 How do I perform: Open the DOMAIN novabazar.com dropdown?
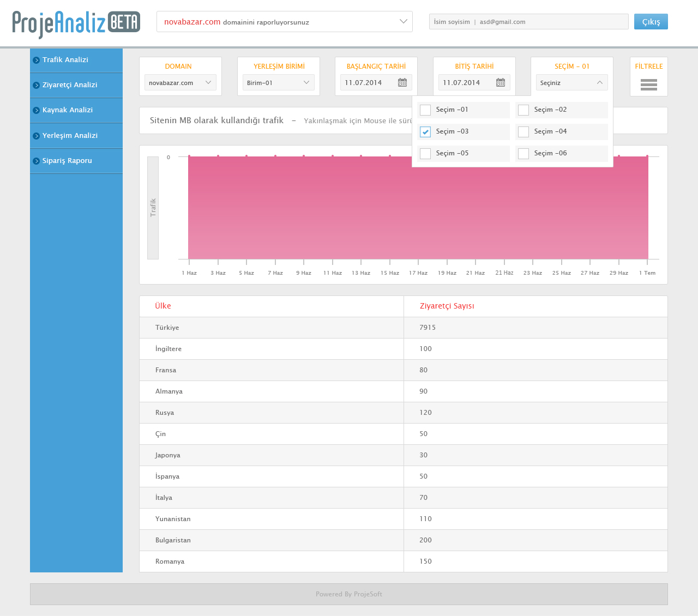tap(180, 82)
